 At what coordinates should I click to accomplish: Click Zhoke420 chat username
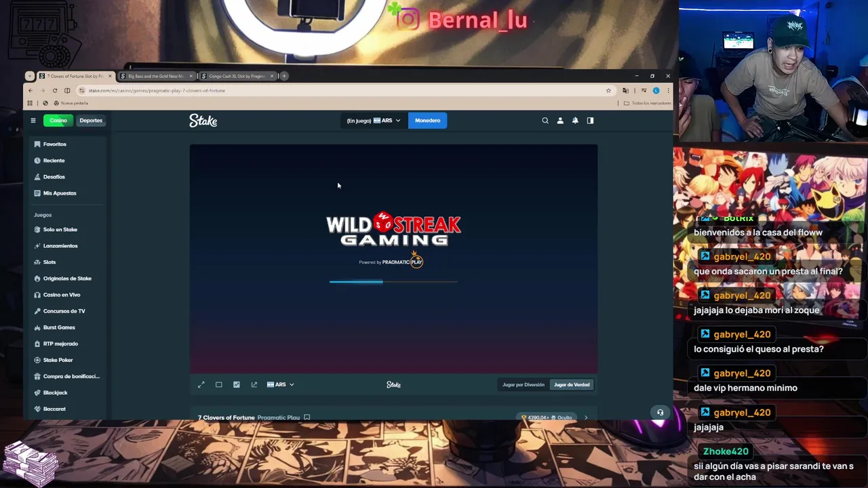tap(726, 451)
